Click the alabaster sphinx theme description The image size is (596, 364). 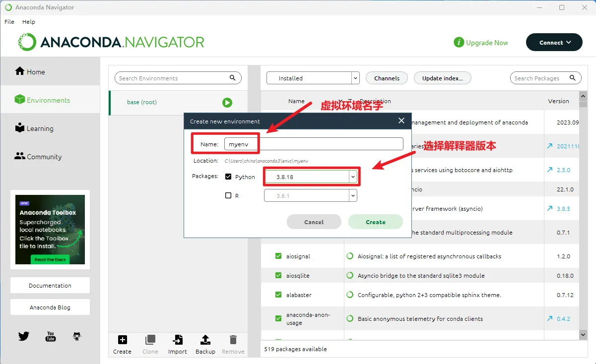point(429,295)
